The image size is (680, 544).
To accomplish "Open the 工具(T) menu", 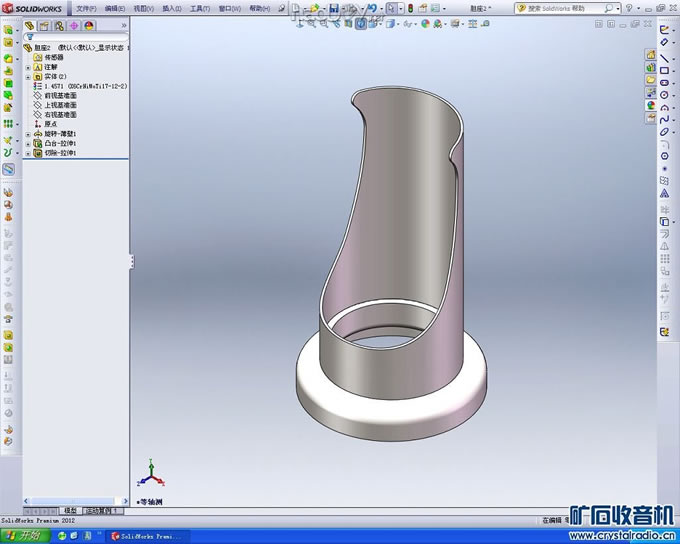I will tap(199, 8).
